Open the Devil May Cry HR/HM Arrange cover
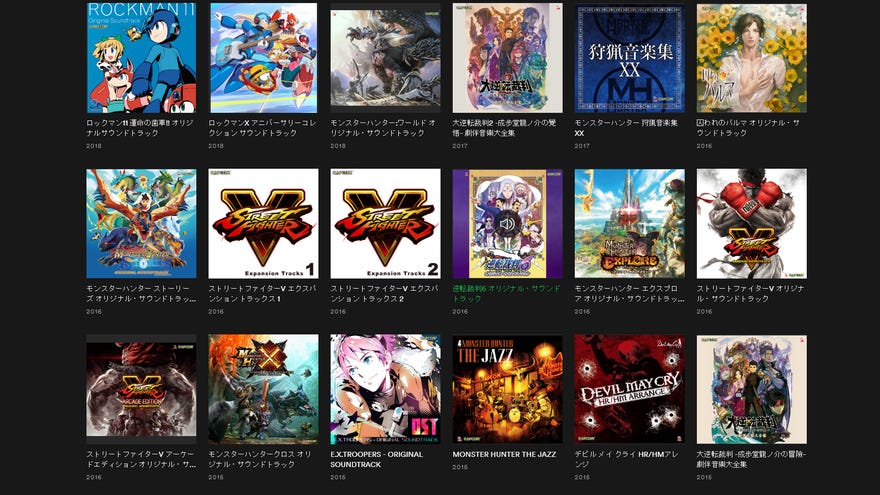Image resolution: width=880 pixels, height=495 pixels. click(630, 389)
